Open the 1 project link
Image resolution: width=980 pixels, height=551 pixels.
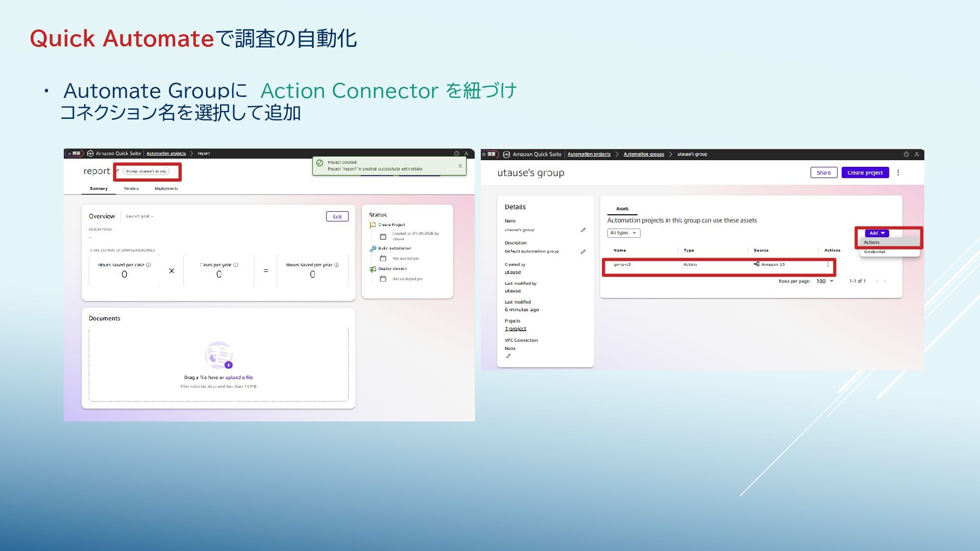(x=515, y=329)
